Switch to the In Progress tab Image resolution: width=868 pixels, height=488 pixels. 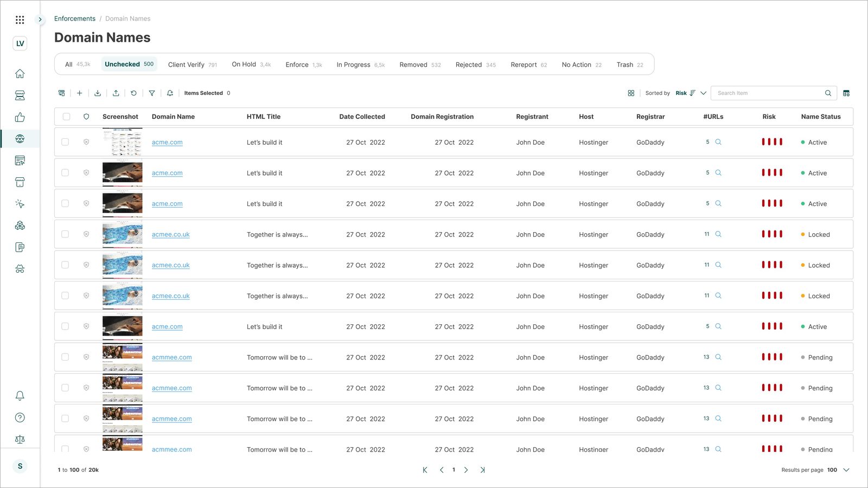click(x=361, y=65)
